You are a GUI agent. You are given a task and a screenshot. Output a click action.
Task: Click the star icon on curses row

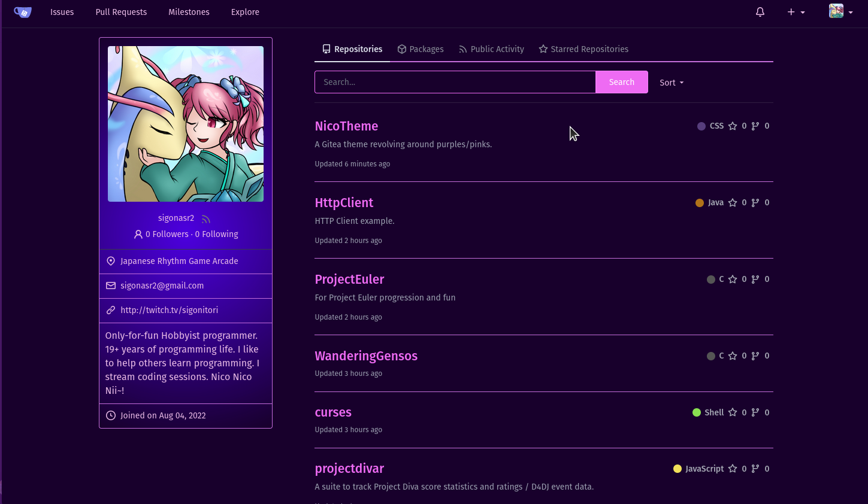tap(733, 412)
